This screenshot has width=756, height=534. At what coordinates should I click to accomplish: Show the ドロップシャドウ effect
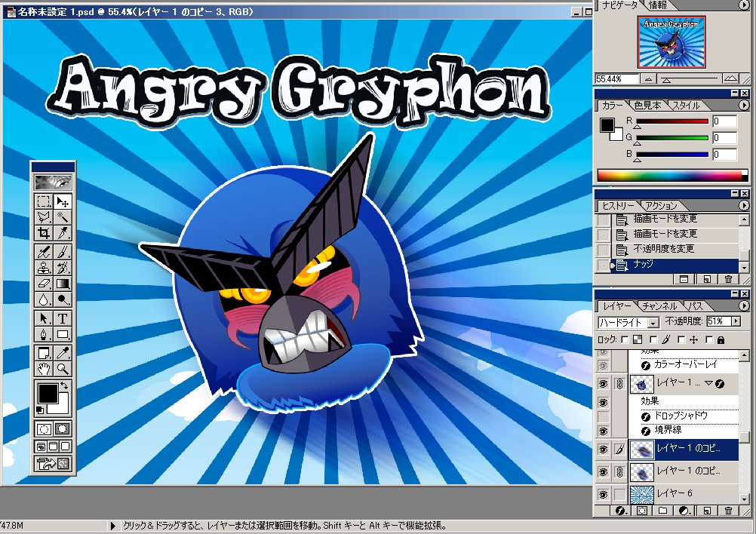click(x=603, y=416)
